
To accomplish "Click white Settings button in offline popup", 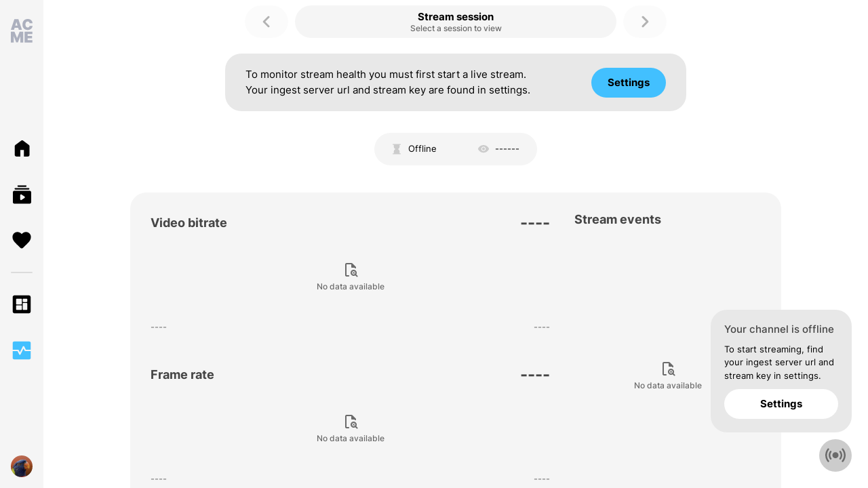I will (781, 404).
